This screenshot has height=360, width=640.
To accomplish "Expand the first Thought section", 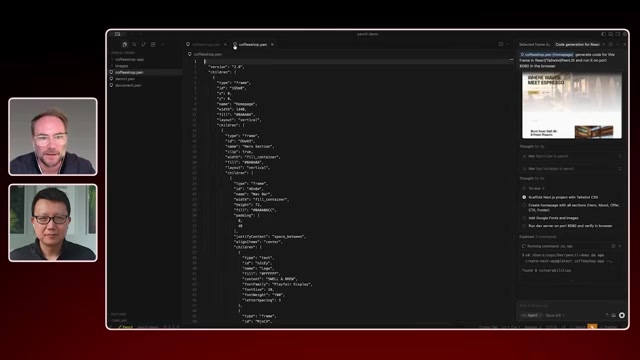I will [532, 147].
